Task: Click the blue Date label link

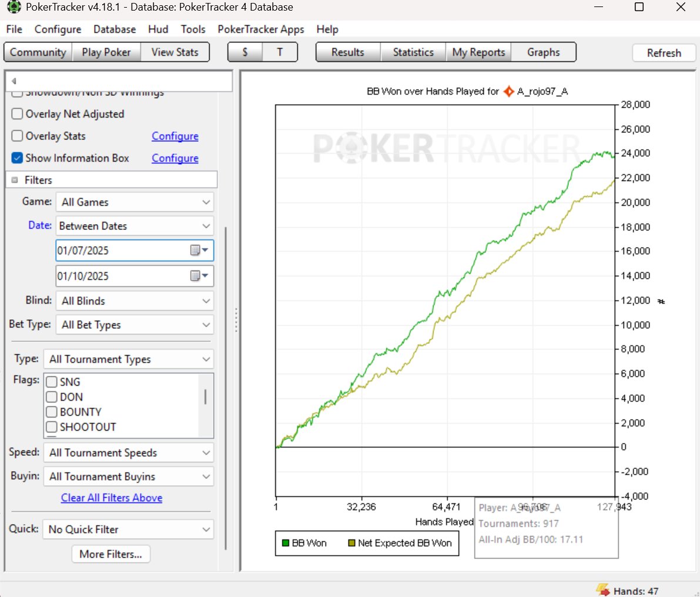Action: point(40,225)
